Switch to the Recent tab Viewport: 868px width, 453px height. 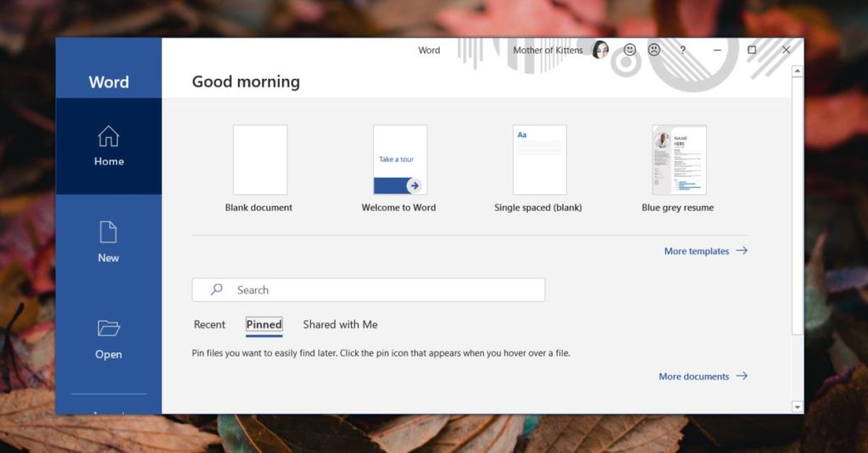[x=209, y=324]
